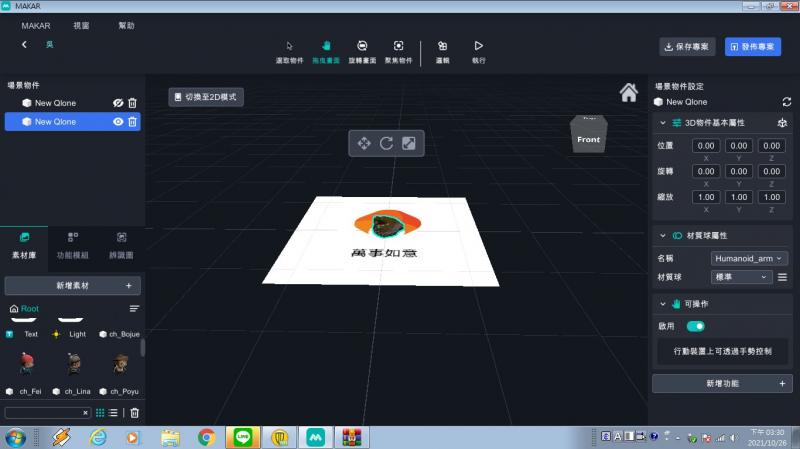Delete the highlighted New Qlone object
The image size is (800, 449).
[x=132, y=122]
